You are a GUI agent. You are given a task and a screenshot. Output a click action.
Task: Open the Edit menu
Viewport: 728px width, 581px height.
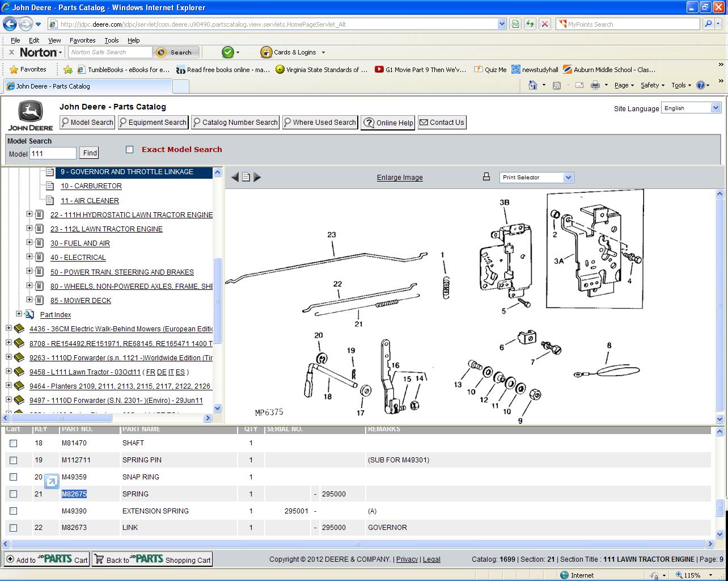tap(34, 40)
